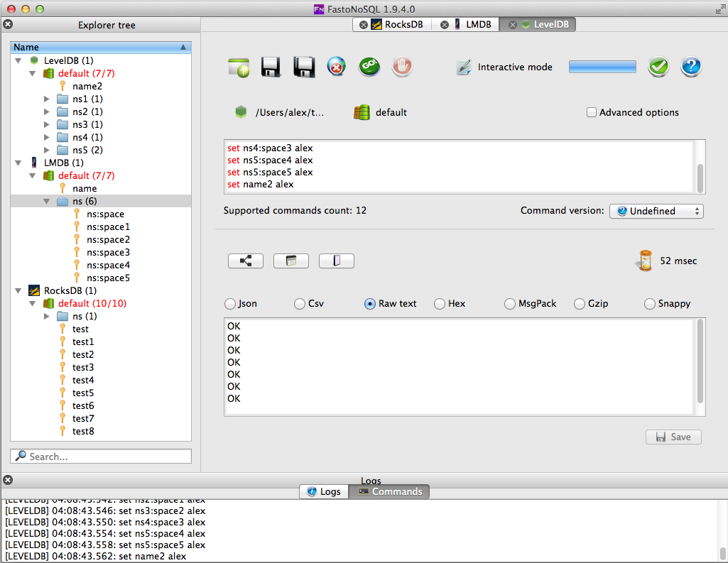Sort tree by the Name column header

pyautogui.click(x=101, y=47)
